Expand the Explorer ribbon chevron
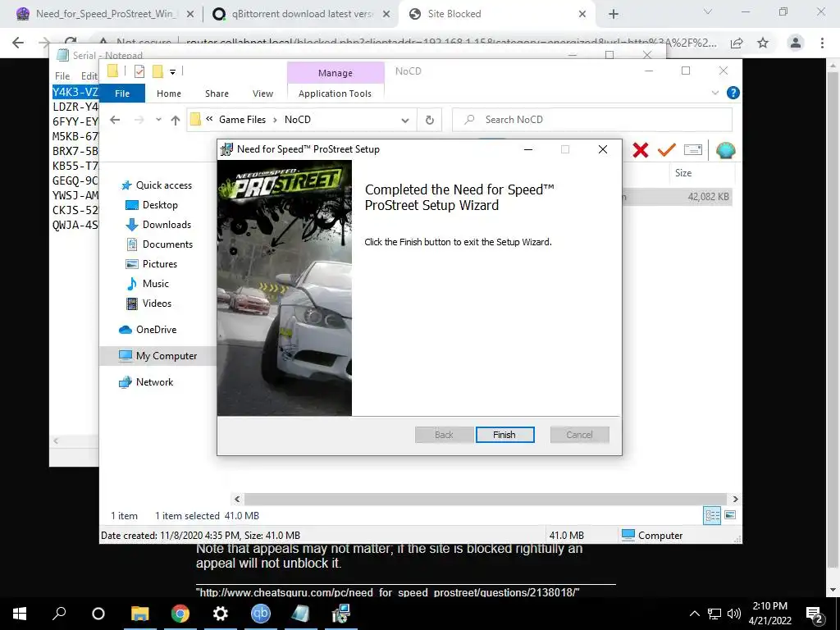The image size is (840, 630). pyautogui.click(x=714, y=94)
